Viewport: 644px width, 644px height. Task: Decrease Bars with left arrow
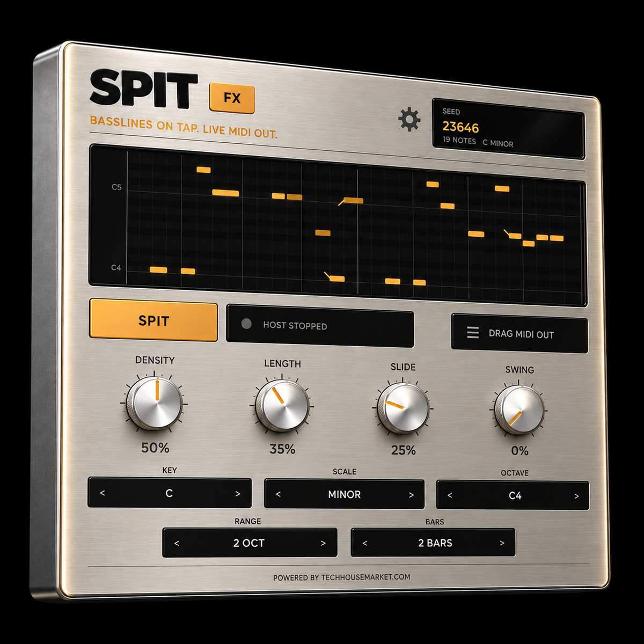[365, 543]
